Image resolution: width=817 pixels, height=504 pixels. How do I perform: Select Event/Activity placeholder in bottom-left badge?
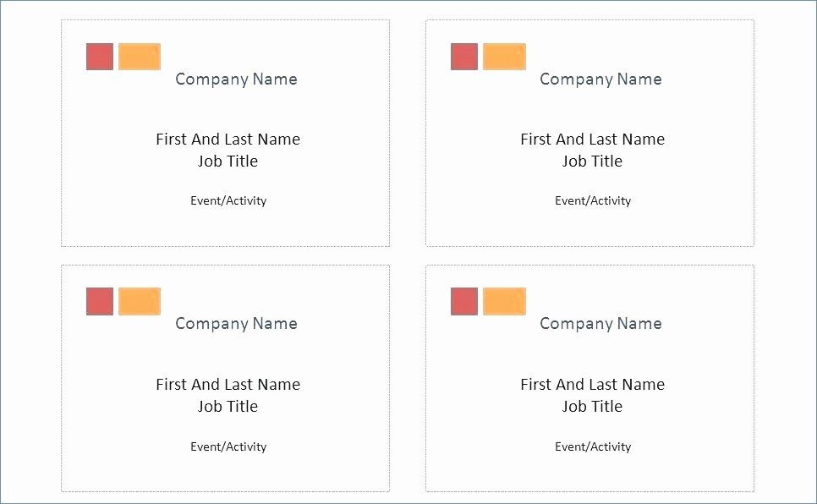[x=228, y=446]
